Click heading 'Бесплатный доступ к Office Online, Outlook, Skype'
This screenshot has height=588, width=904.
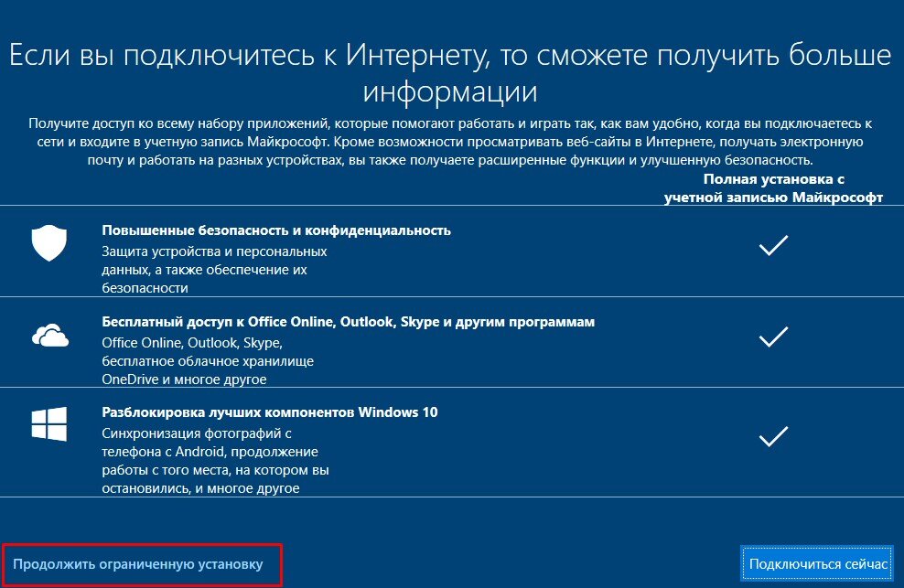[x=349, y=322]
